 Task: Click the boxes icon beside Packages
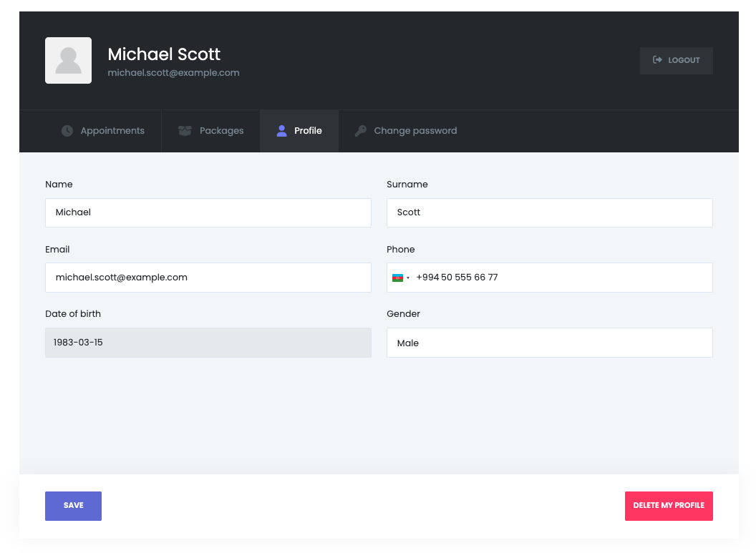point(185,131)
